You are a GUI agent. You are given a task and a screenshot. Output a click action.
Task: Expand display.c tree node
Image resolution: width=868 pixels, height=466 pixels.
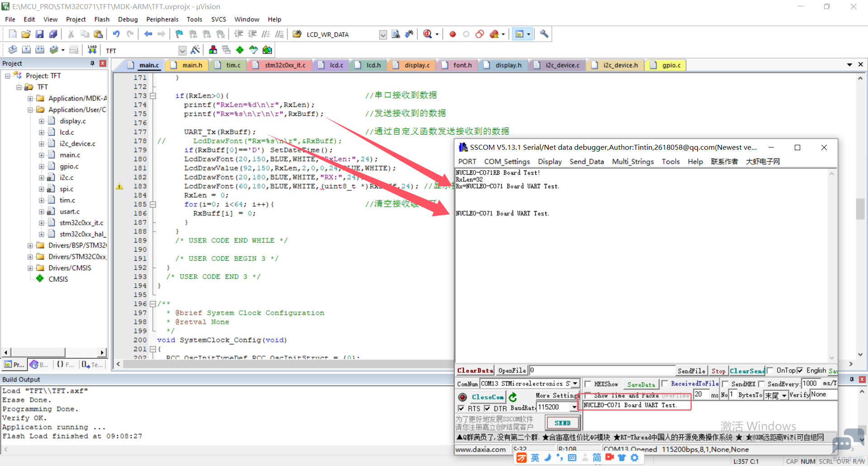pyautogui.click(x=42, y=121)
